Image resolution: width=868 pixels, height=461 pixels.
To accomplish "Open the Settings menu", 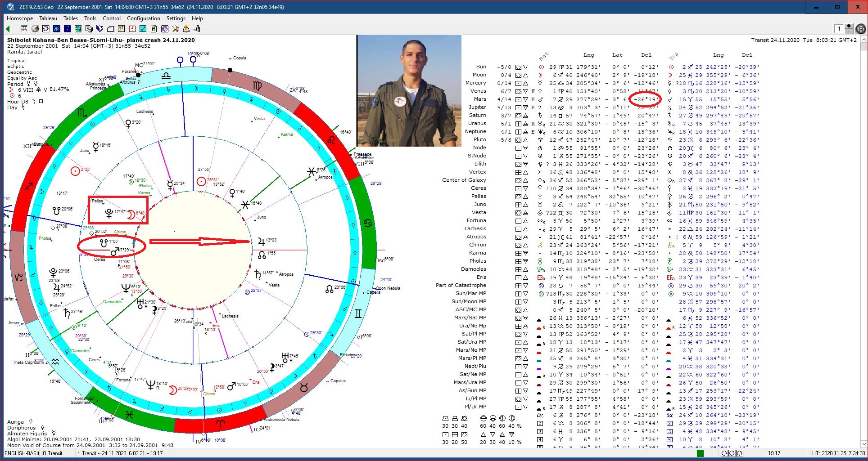I will click(x=176, y=18).
